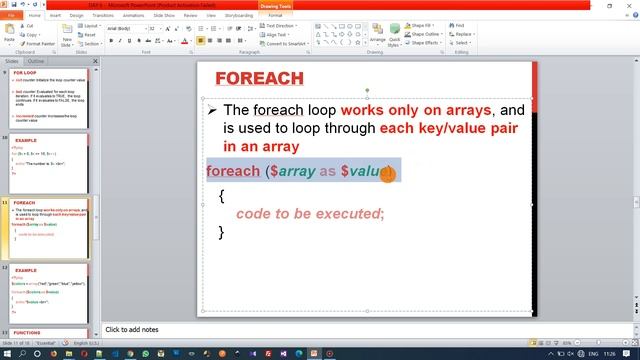640x360 pixels.
Task: Decrease the list indent level
Action: 230,29
